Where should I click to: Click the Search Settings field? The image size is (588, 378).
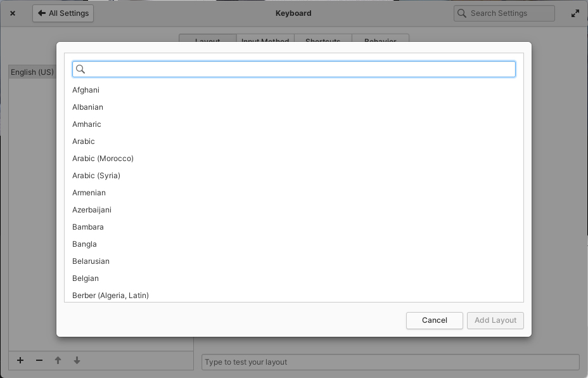tap(504, 13)
